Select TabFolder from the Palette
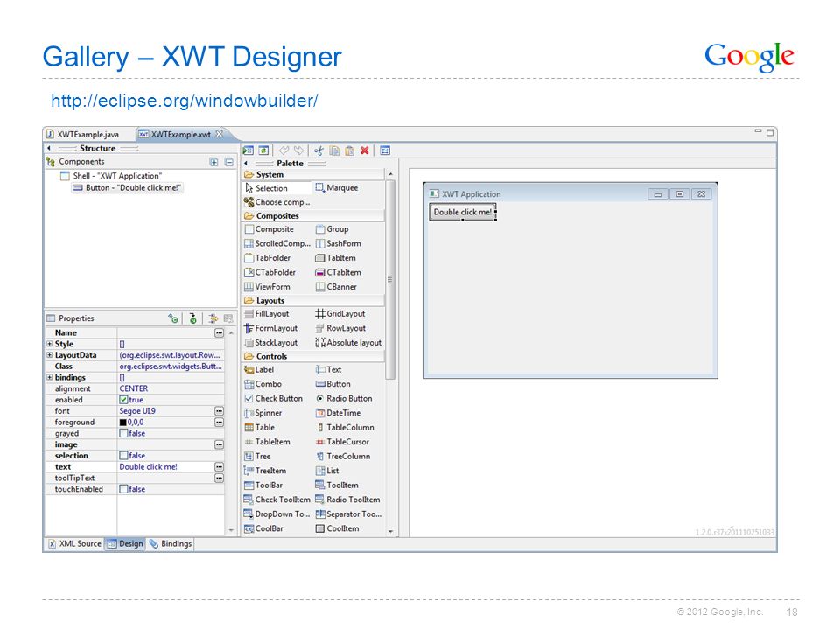The height and width of the screenshot is (630, 840). click(x=268, y=258)
